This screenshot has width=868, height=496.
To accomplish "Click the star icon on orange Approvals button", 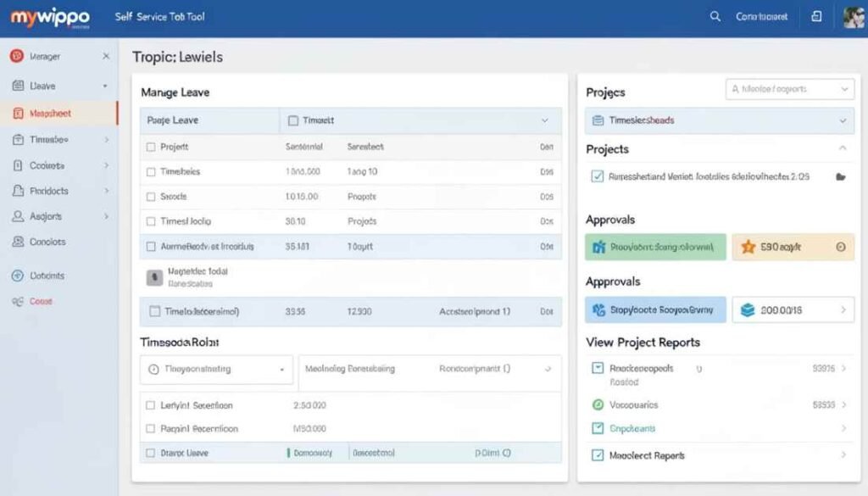I will 748,248.
